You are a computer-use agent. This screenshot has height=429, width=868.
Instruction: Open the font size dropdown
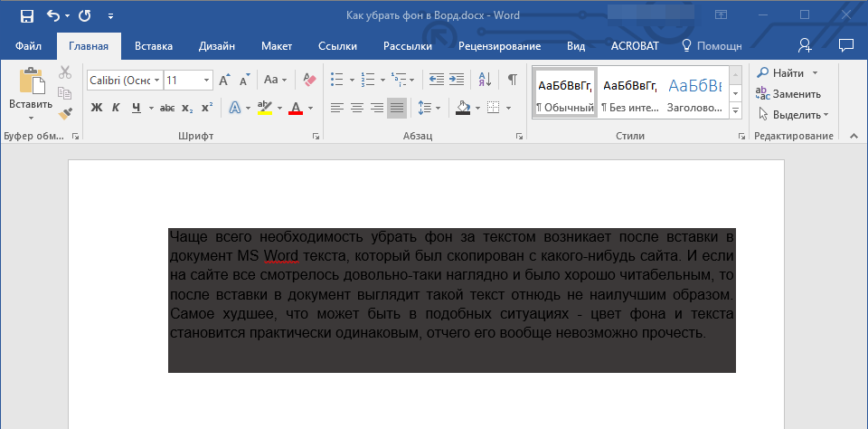tap(207, 80)
